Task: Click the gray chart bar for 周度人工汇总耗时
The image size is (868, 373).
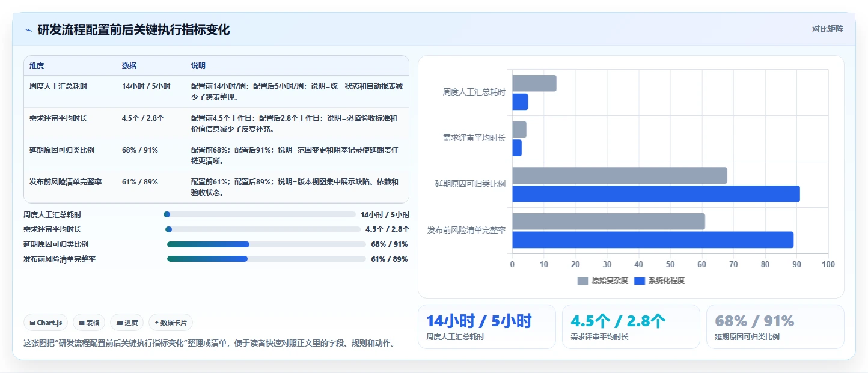Action: coord(534,83)
